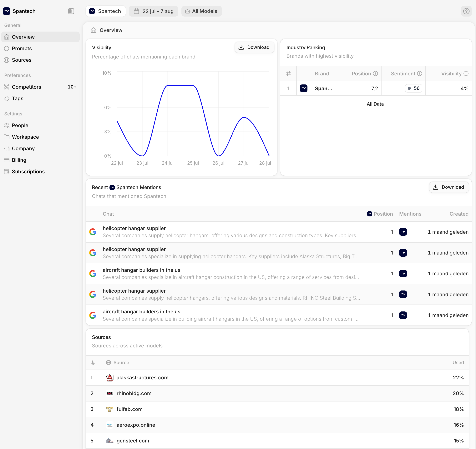Image resolution: width=476 pixels, height=449 pixels.
Task: Go to Prompts in sidebar
Action: 22,48
